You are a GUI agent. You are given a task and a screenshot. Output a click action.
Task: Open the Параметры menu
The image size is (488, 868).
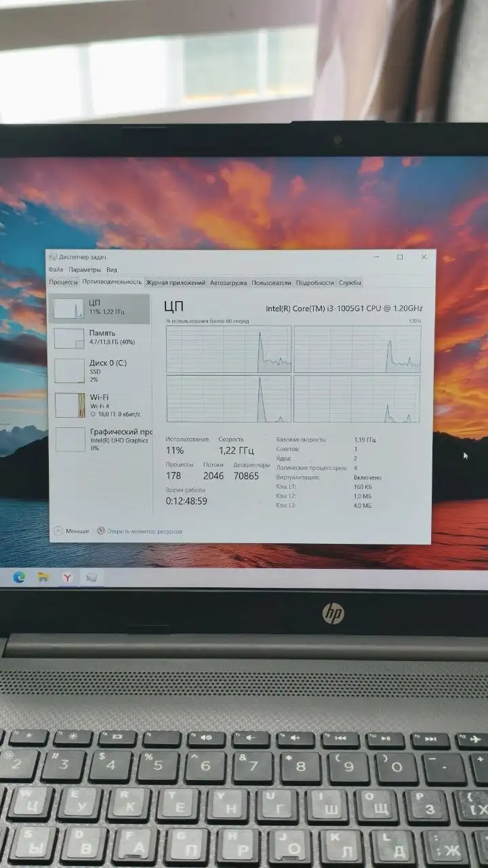tap(85, 270)
